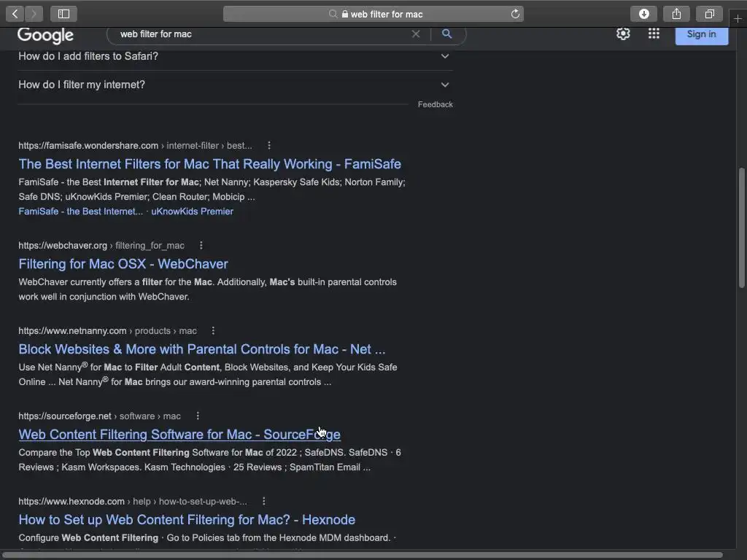Click the vertical page scrollbar thumb

click(x=741, y=227)
